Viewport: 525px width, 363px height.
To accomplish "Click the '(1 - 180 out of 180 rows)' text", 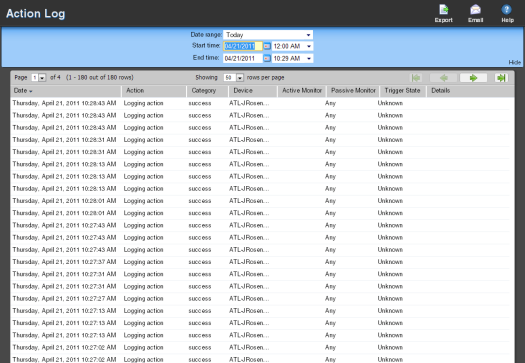I will (100, 78).
